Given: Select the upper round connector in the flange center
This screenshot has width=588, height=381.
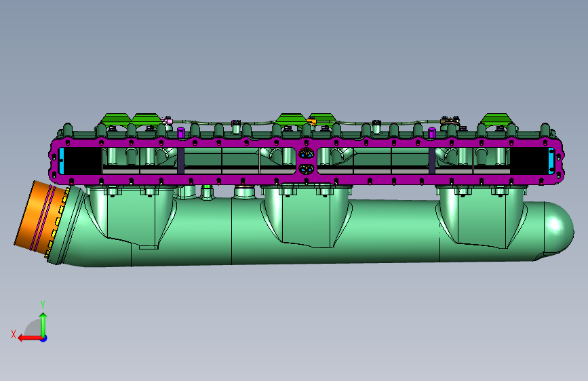Looking at the screenshot, I should pyautogui.click(x=307, y=153).
